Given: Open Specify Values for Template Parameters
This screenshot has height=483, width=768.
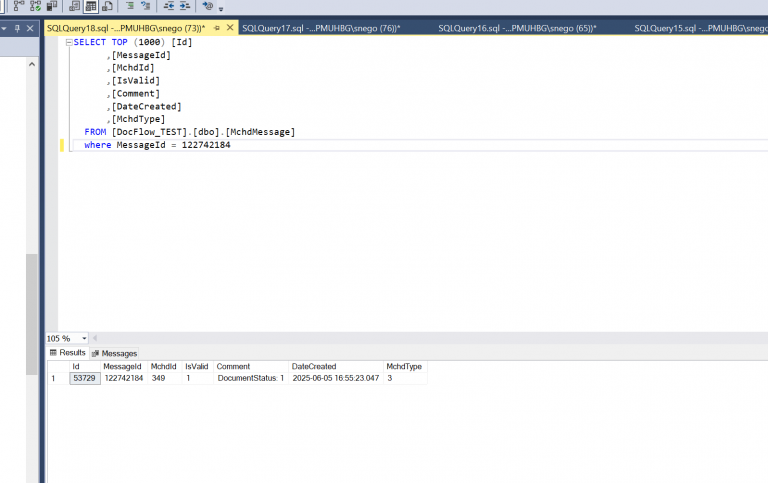Looking at the screenshot, I should [208, 6].
